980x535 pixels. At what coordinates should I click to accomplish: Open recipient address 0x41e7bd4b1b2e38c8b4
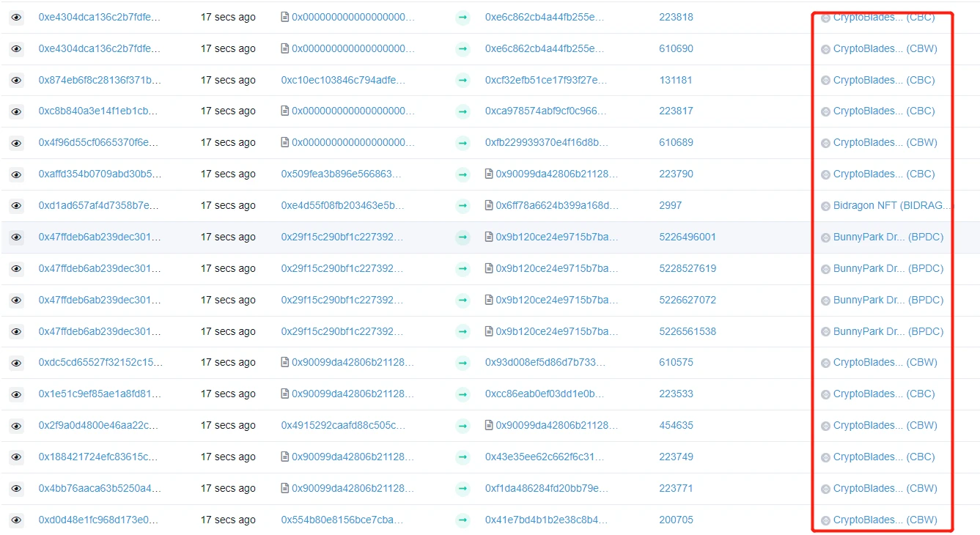click(x=546, y=520)
